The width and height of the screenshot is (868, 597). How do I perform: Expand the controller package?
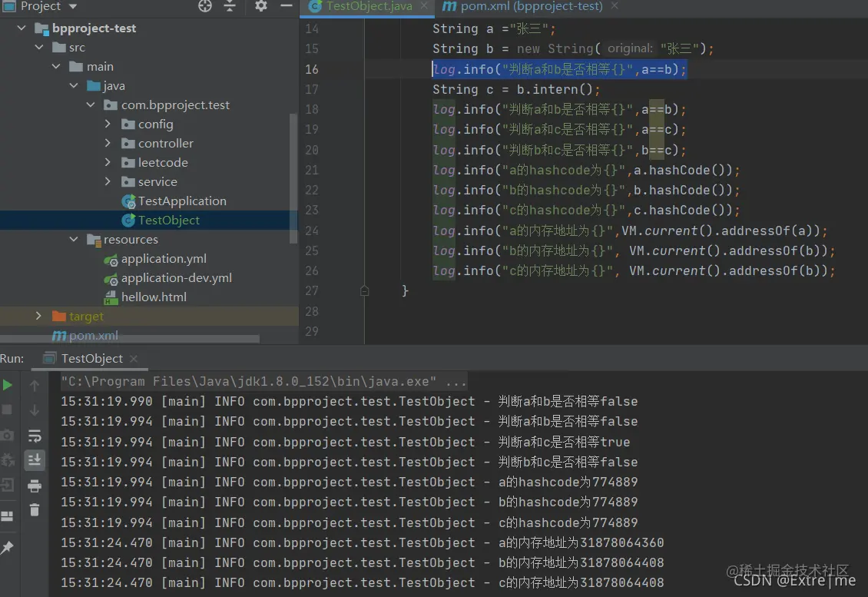click(108, 143)
